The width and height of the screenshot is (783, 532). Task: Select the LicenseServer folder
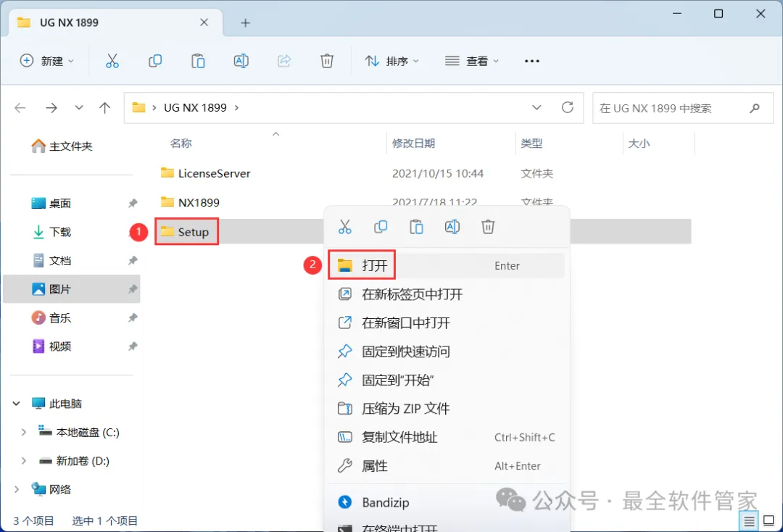tap(206, 173)
